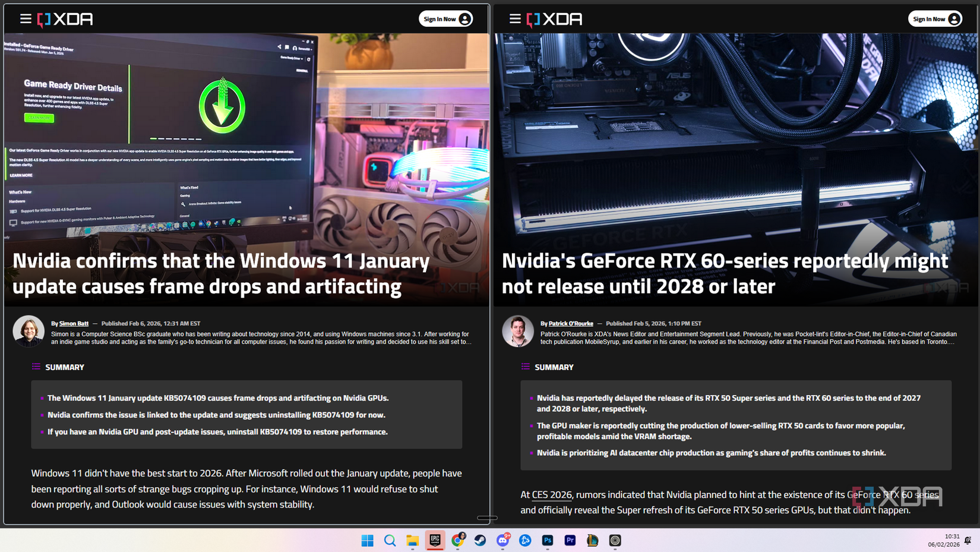Open Simon Batt's author profile link
Image resolution: width=980 pixels, height=552 pixels.
point(74,324)
